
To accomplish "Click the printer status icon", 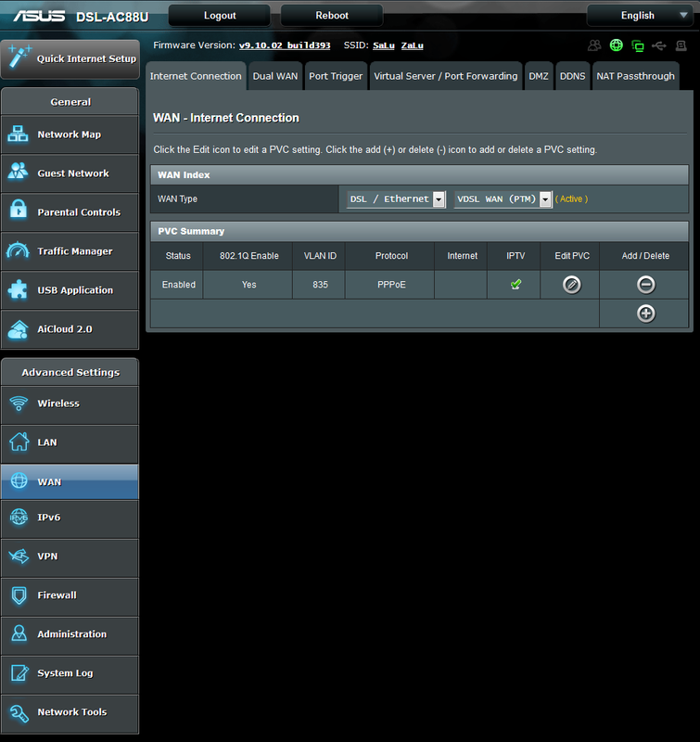I will coord(681,45).
